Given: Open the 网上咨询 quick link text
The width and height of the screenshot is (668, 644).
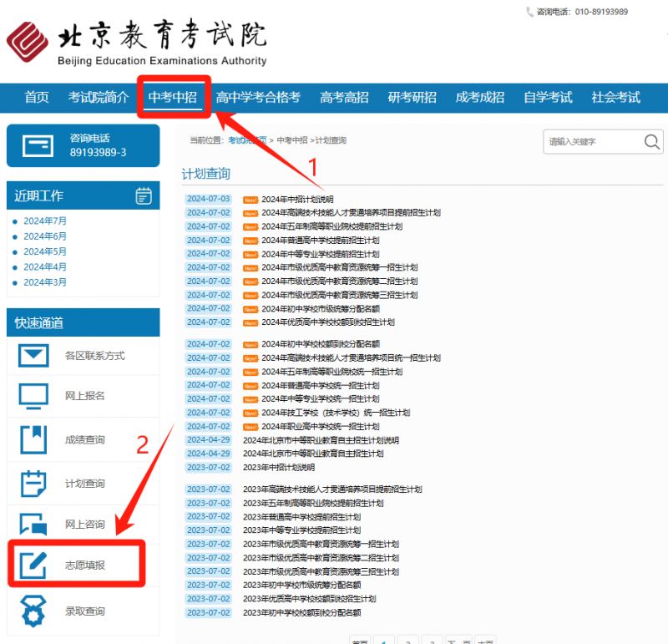Looking at the screenshot, I should 85,524.
